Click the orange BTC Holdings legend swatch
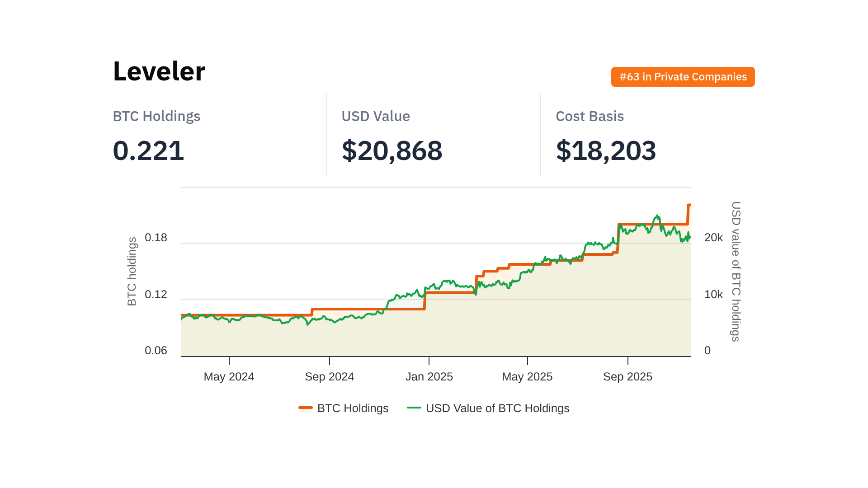868x488 pixels. [x=306, y=408]
